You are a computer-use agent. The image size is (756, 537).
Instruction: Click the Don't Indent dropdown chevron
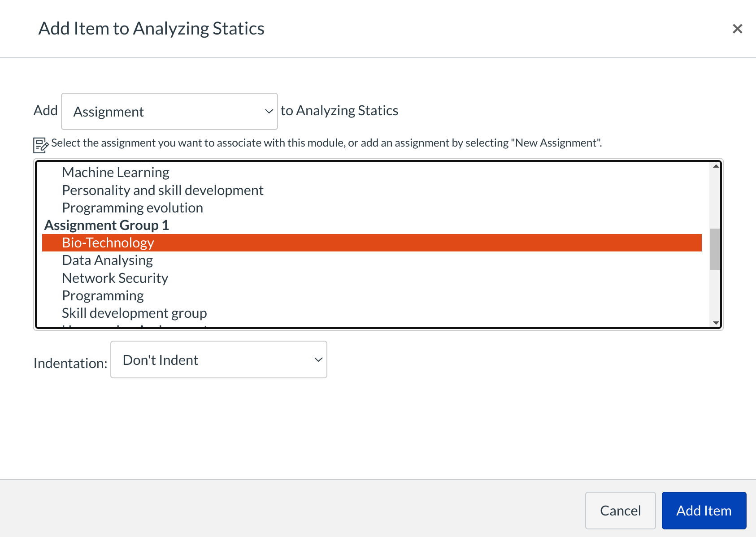tap(318, 359)
